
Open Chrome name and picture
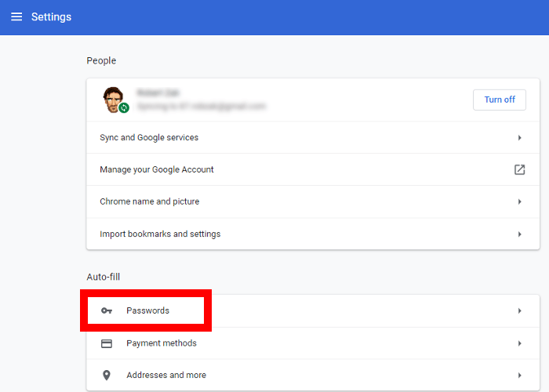point(313,201)
